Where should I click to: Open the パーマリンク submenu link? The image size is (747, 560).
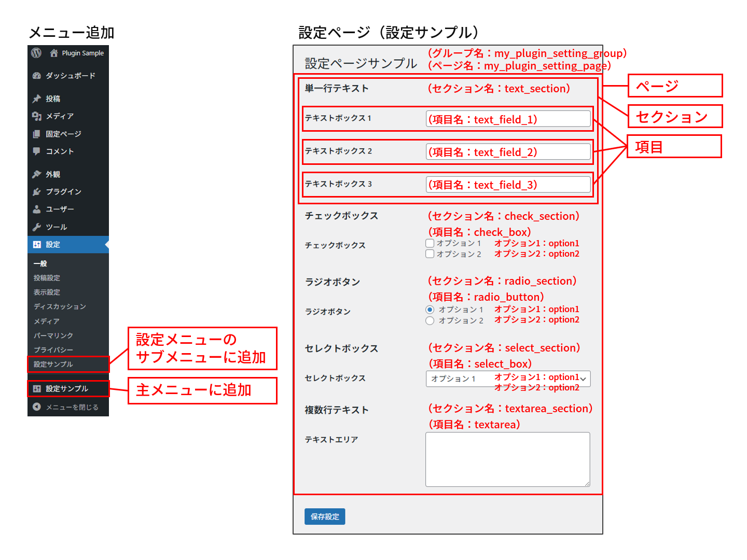[x=53, y=335]
